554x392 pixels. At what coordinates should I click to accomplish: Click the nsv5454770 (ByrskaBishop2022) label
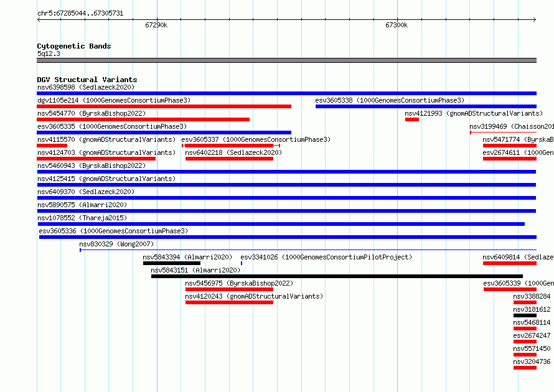click(x=92, y=113)
